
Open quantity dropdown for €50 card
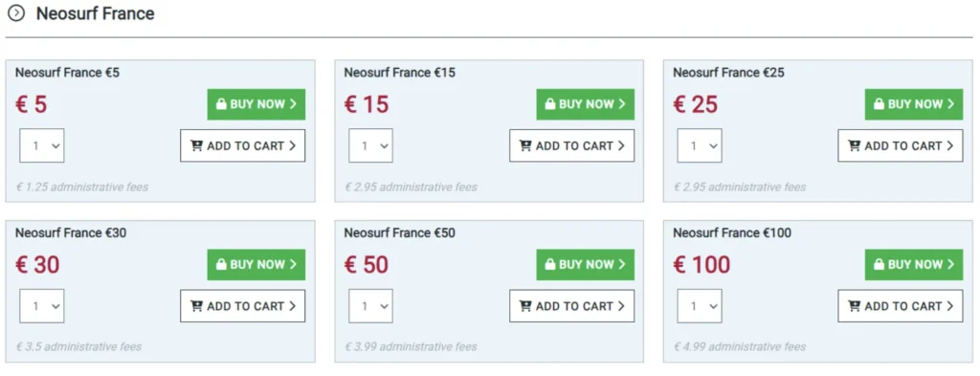(x=370, y=306)
